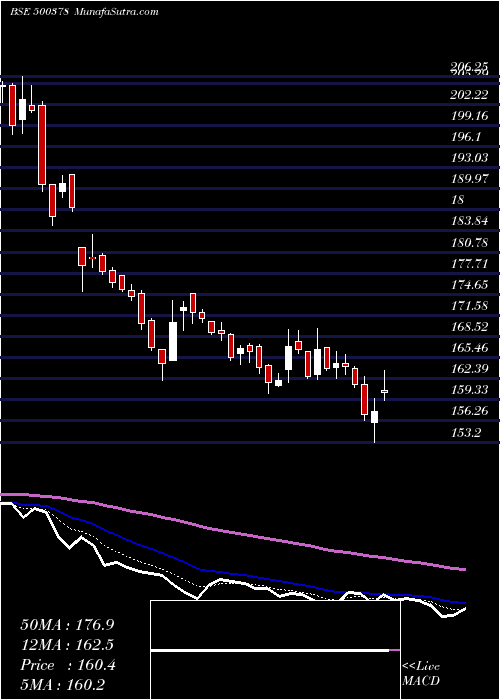This screenshot has height=700, width=500.
Task: Click the MACD histogram box
Action: (x=275, y=650)
